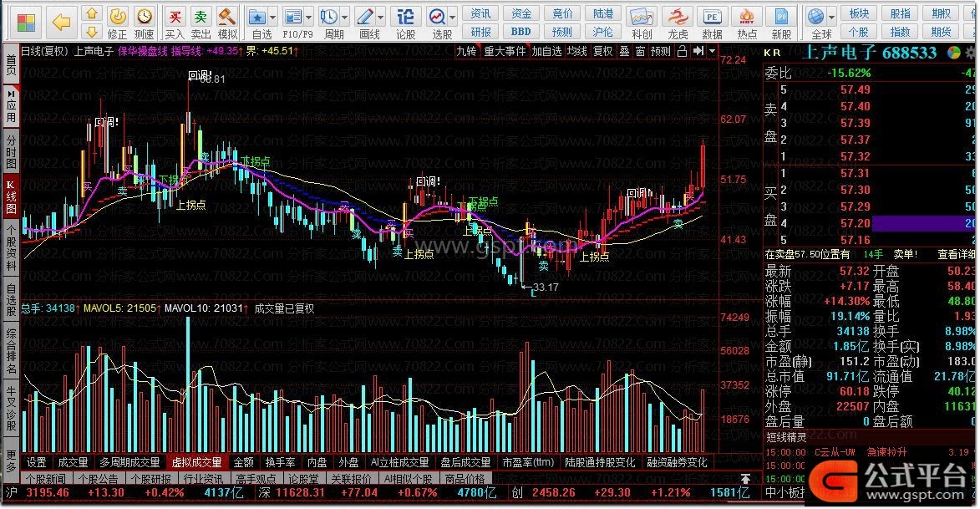Switch to the 虚拟成交量 tab

pyautogui.click(x=197, y=463)
